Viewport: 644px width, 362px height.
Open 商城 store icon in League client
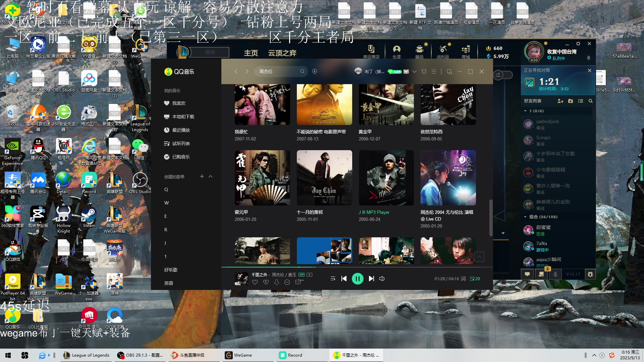click(466, 52)
